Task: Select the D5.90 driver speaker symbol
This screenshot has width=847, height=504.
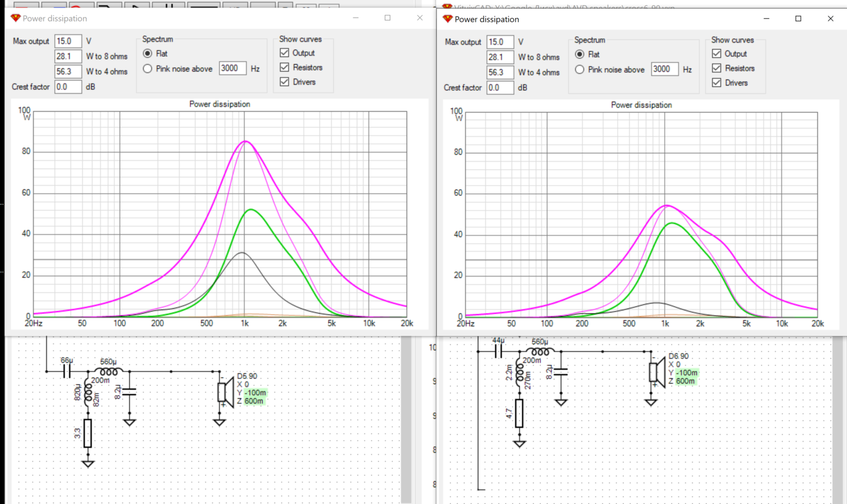Action: pos(226,392)
